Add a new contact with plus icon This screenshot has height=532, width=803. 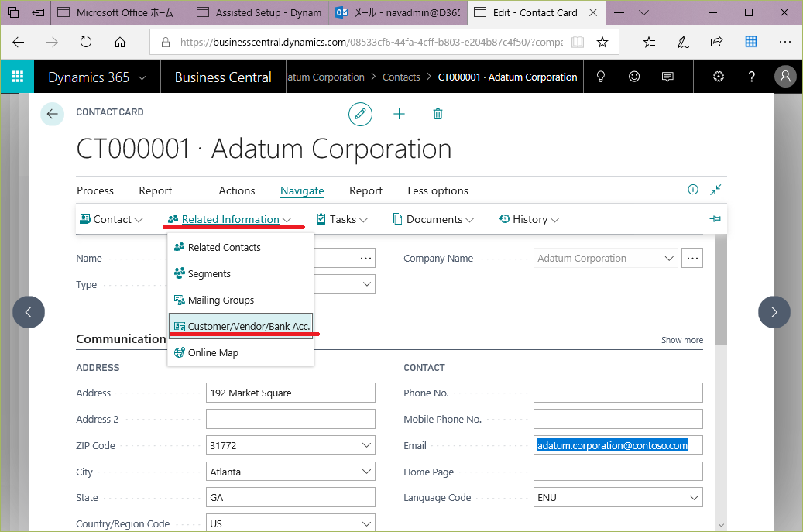pos(399,114)
